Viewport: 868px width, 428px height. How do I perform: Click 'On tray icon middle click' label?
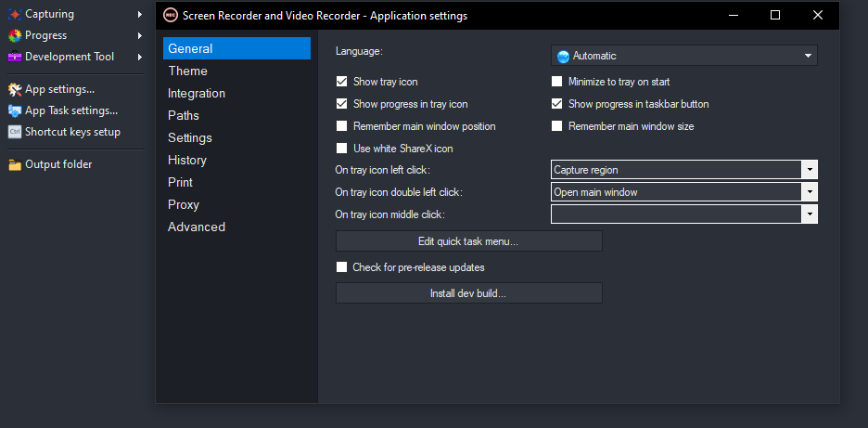coord(390,214)
